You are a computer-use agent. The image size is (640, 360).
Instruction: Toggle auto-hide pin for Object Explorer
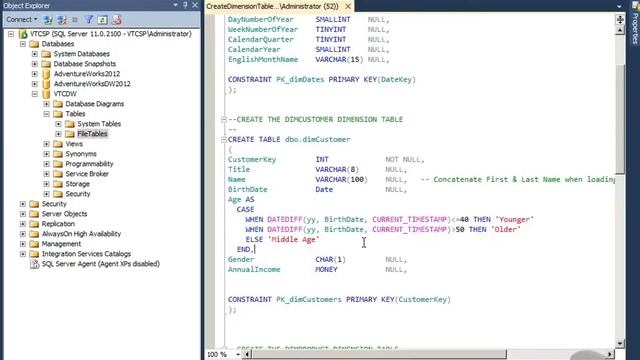tap(185, 5)
